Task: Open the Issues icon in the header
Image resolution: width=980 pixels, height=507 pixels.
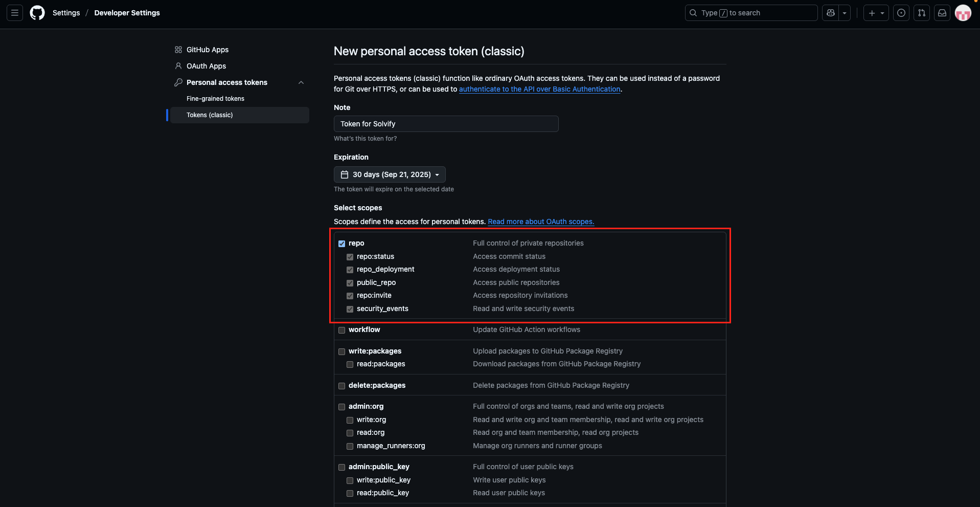Action: click(901, 13)
